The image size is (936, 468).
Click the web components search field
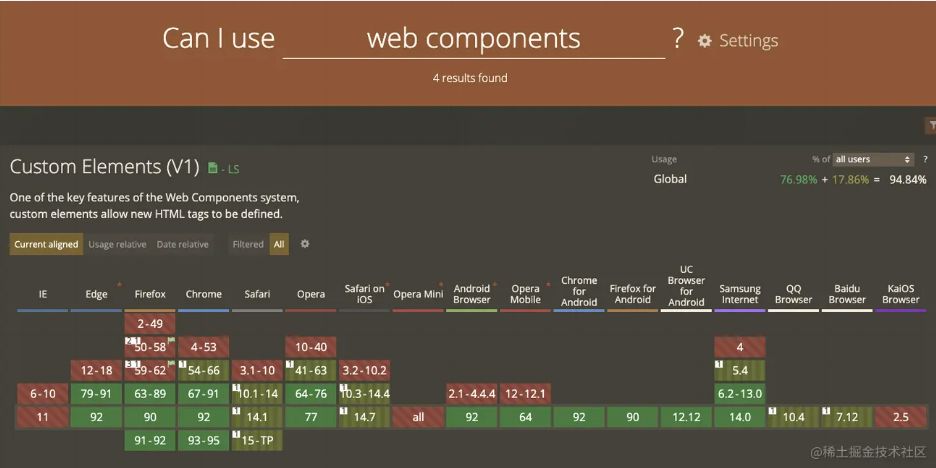473,39
